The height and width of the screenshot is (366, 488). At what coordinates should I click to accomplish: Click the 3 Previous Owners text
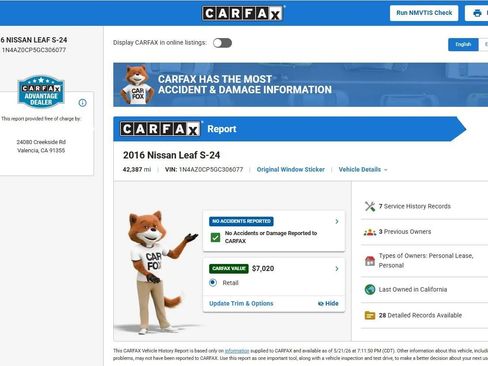(x=405, y=232)
